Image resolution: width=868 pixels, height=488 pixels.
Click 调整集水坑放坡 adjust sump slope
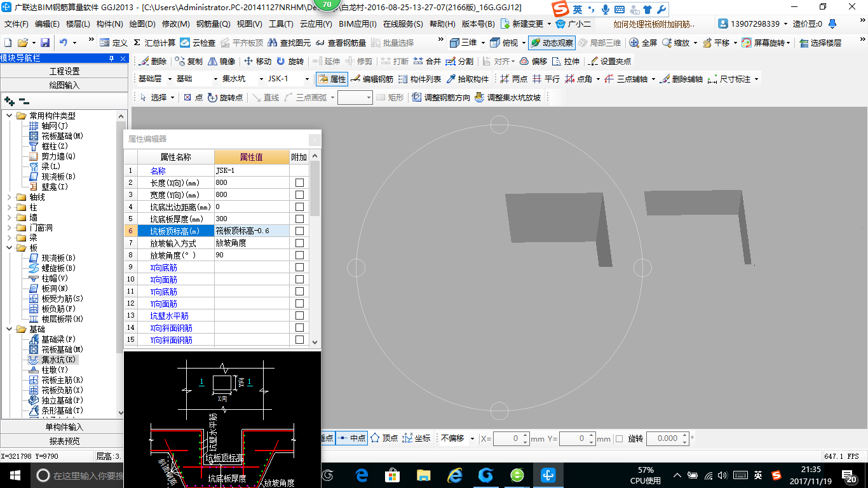click(x=508, y=97)
